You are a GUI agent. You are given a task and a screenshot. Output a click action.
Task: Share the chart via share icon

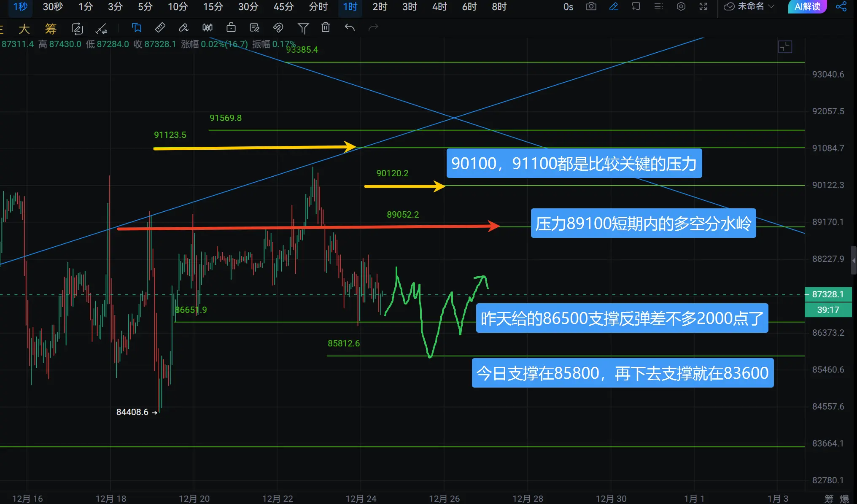(841, 6)
